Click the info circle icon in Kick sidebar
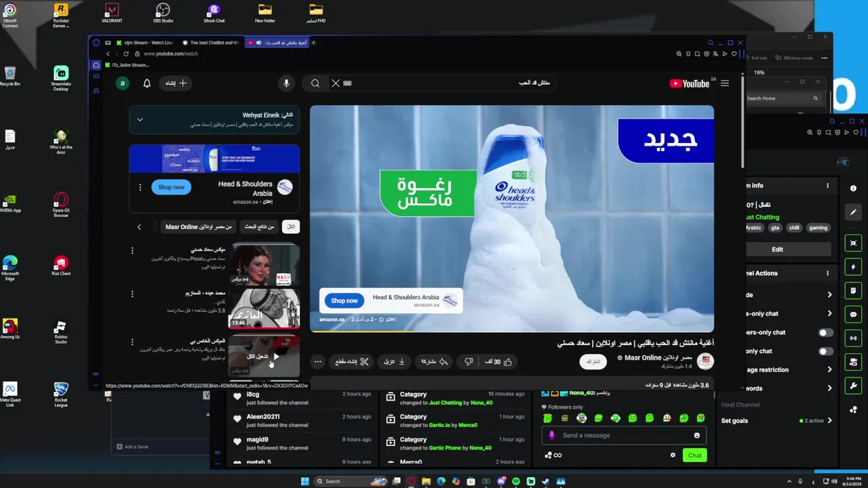 pos(853,188)
